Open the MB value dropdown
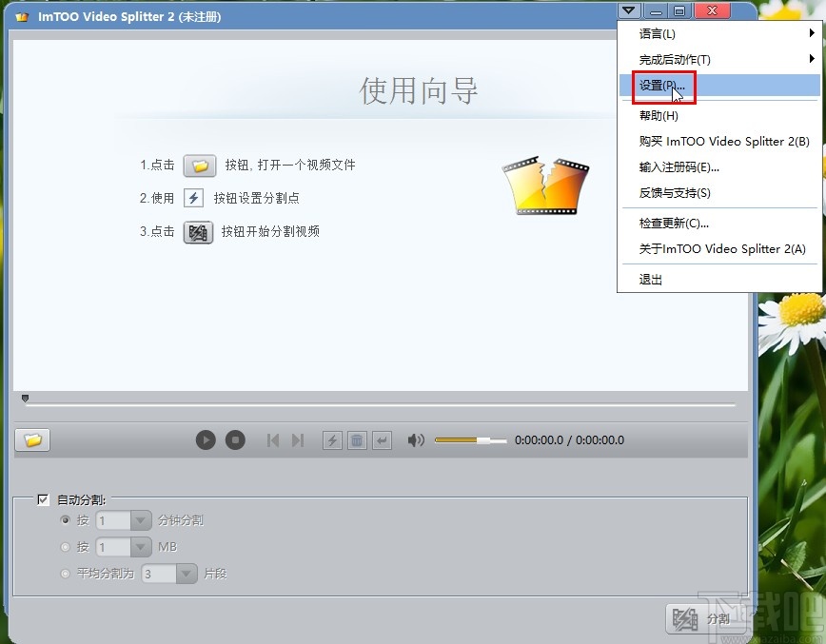 [140, 547]
